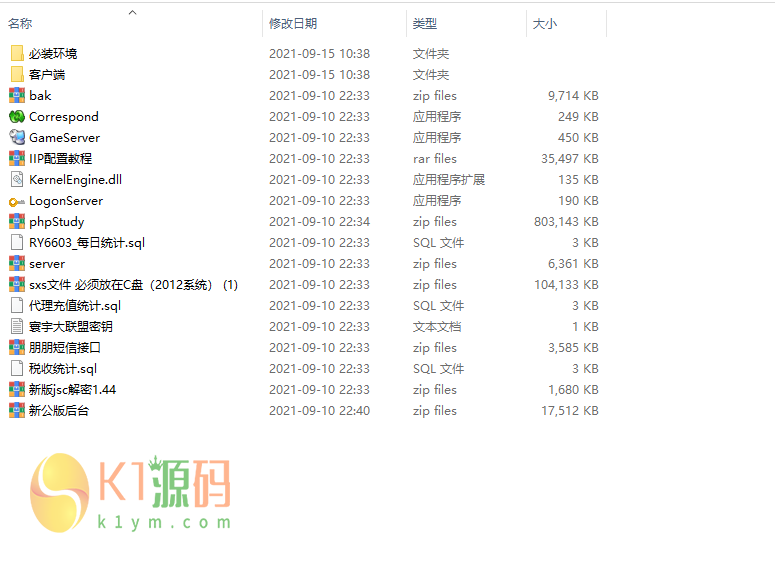775x563 pixels.
Task: Click the 35,497 KB size value
Action: pyautogui.click(x=569, y=159)
